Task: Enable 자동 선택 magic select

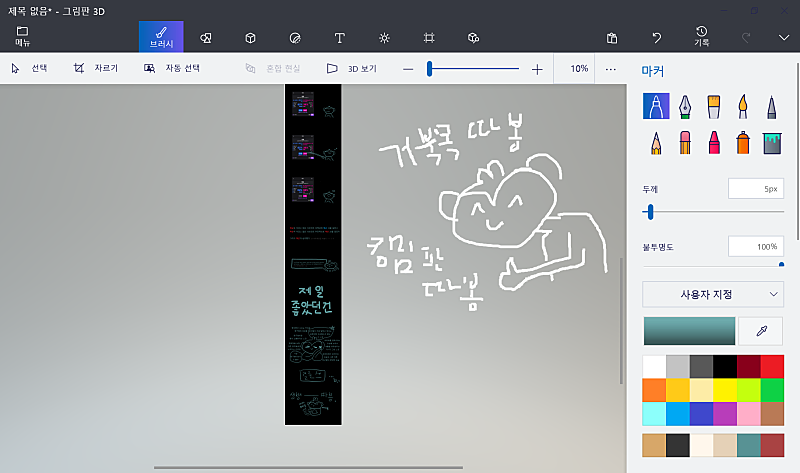Action: click(x=172, y=68)
